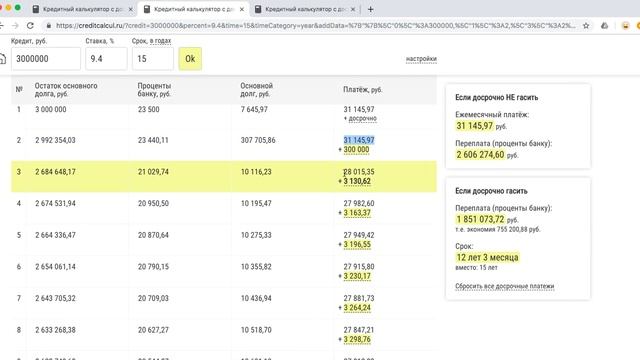The image size is (640, 360).
Task: Click '+ досрочно' in payment row 1
Action: (x=360, y=118)
